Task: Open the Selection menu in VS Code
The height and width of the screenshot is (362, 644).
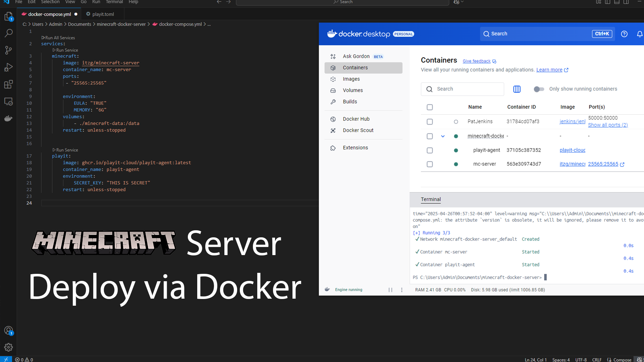Action: tap(50, 2)
